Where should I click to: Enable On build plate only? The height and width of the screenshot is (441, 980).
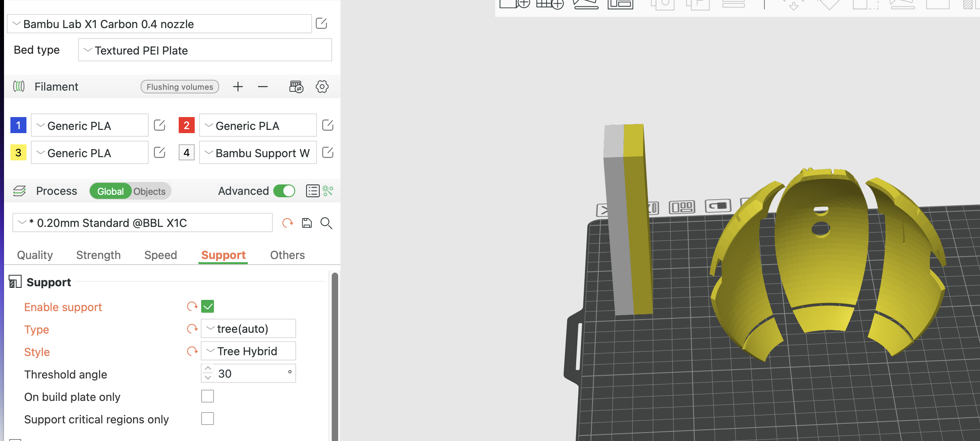point(208,396)
